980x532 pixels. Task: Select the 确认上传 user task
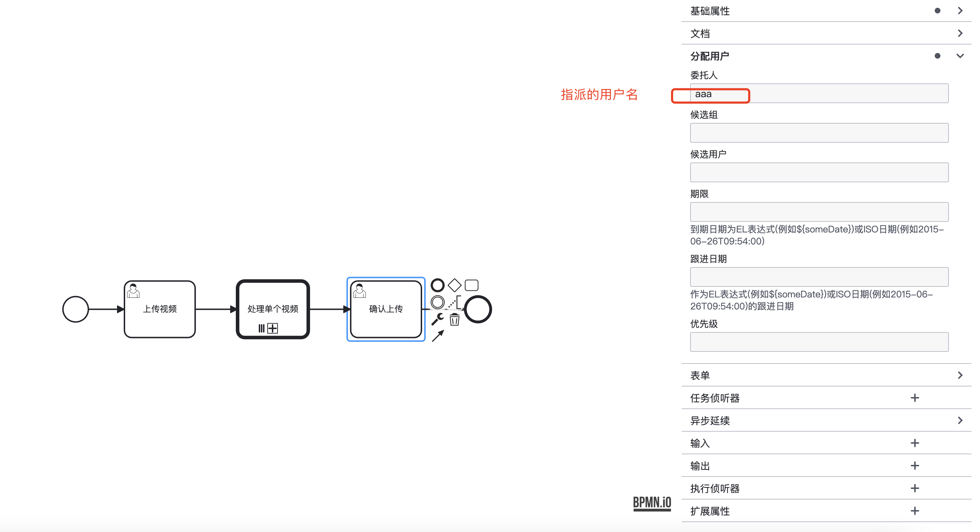386,309
